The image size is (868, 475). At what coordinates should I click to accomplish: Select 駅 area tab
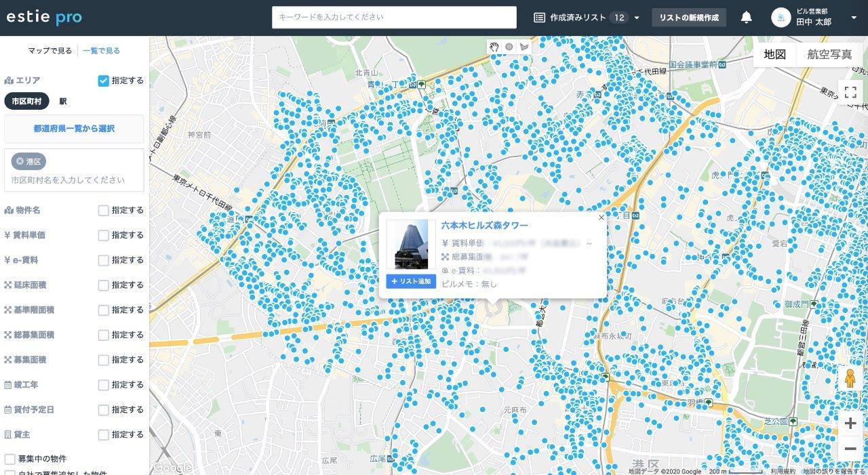pyautogui.click(x=63, y=101)
